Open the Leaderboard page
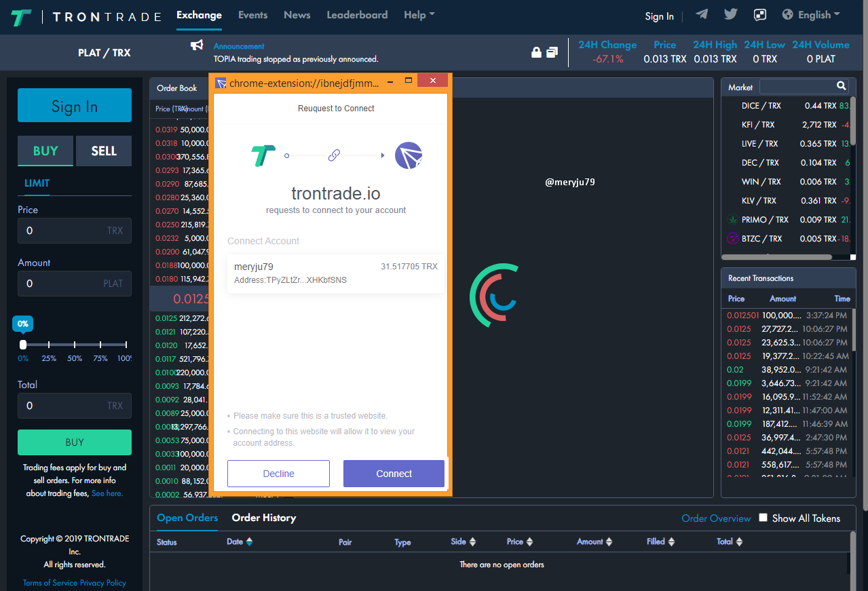Image resolution: width=868 pixels, height=591 pixels. click(357, 14)
